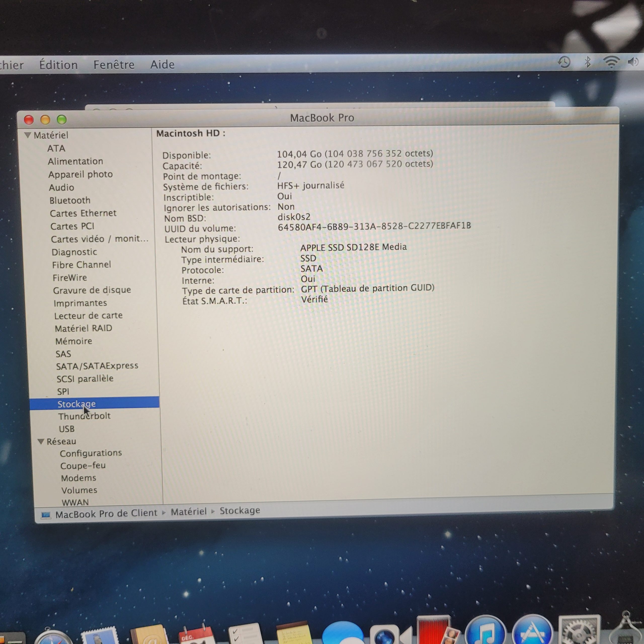Select Thunderbolt in the sidebar

pyautogui.click(x=84, y=416)
